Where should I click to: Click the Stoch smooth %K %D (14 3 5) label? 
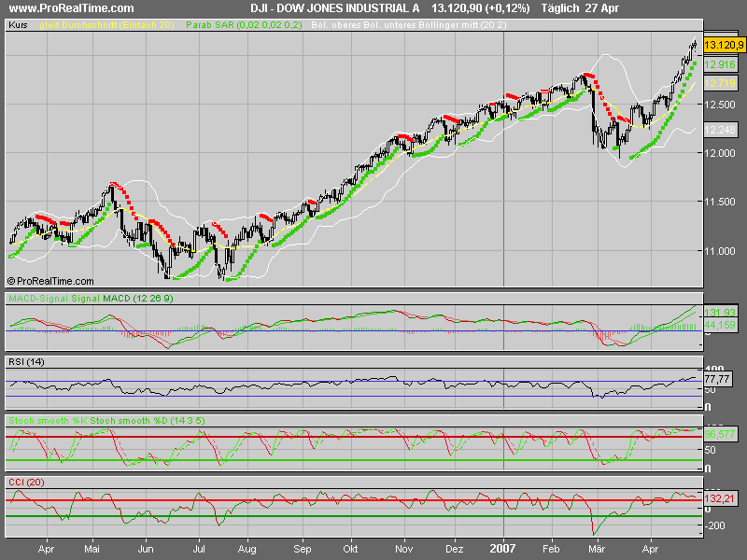tap(106, 421)
